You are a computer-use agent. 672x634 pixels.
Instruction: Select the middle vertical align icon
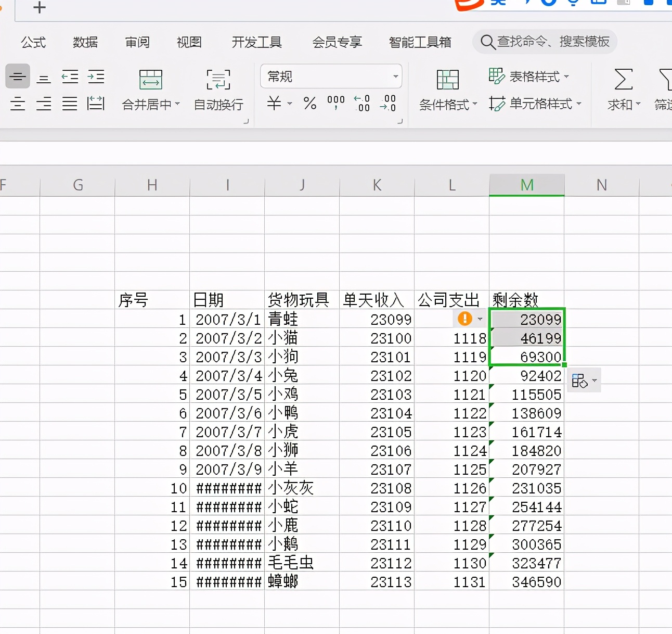(18, 77)
